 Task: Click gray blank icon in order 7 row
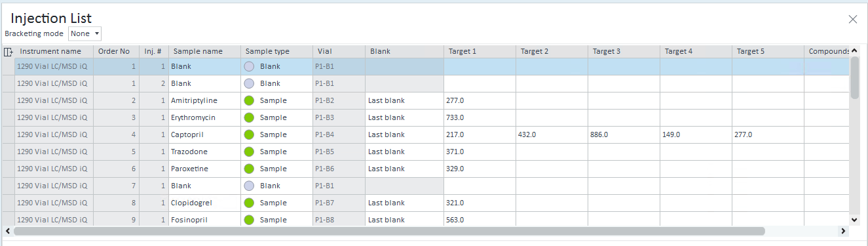click(249, 186)
